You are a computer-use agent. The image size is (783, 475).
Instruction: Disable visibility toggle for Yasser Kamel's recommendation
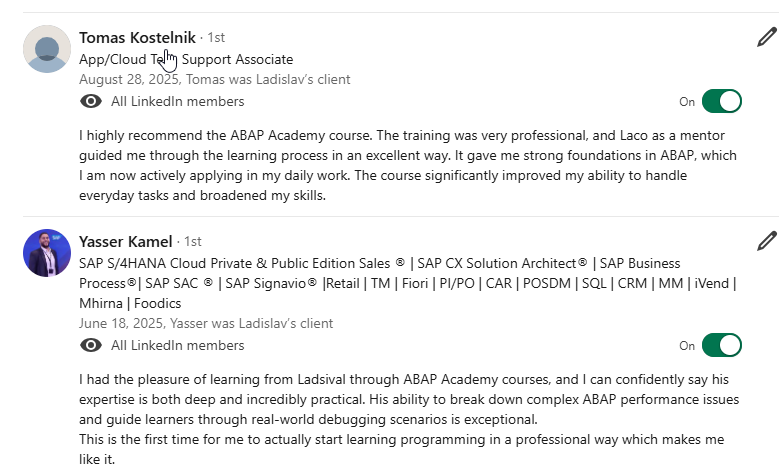[x=721, y=345]
